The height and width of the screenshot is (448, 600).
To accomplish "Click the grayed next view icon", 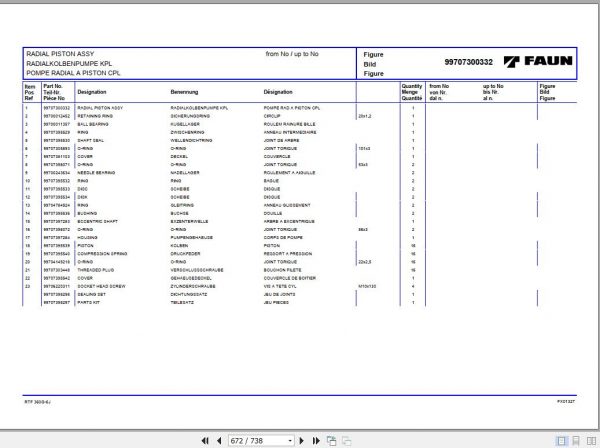I will coord(346,441).
